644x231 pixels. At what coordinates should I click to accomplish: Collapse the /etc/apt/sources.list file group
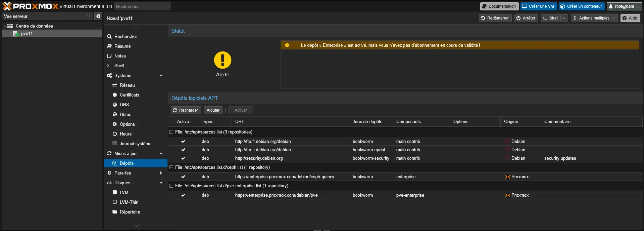pos(171,132)
